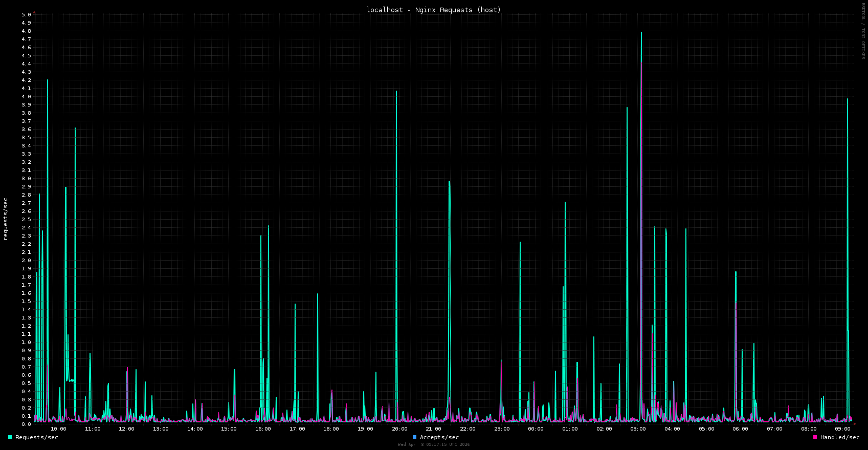
Task: Click the "4.8" y-axis value
Action: click(x=26, y=31)
